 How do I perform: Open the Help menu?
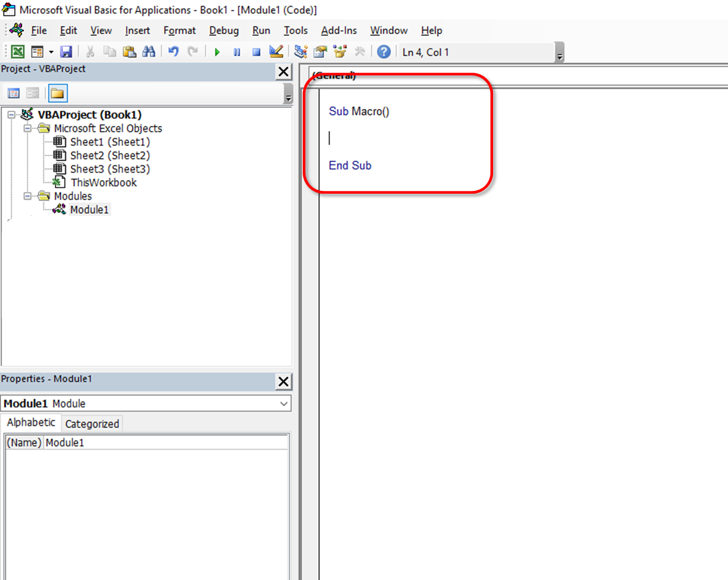tap(432, 31)
